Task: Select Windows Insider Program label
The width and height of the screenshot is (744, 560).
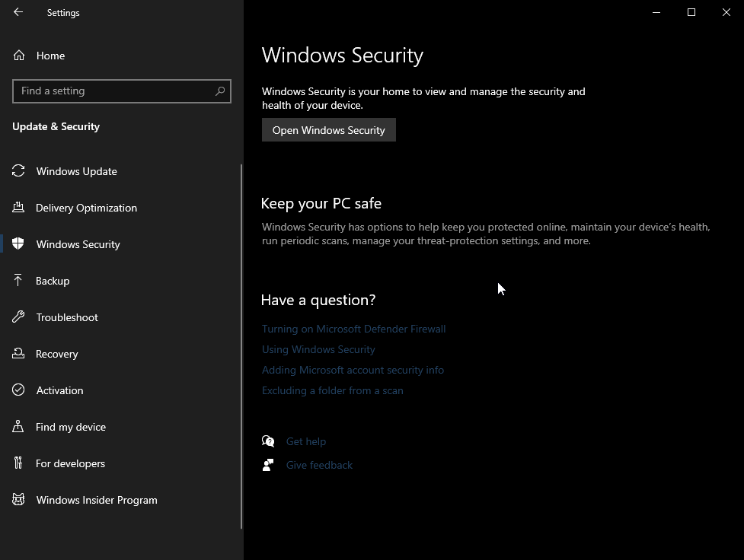Action: 97,500
